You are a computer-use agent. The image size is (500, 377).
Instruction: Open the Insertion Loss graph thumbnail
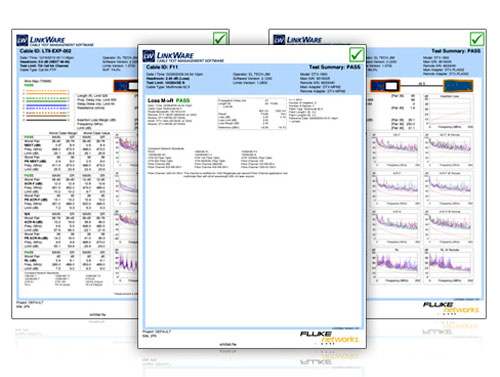449,112
